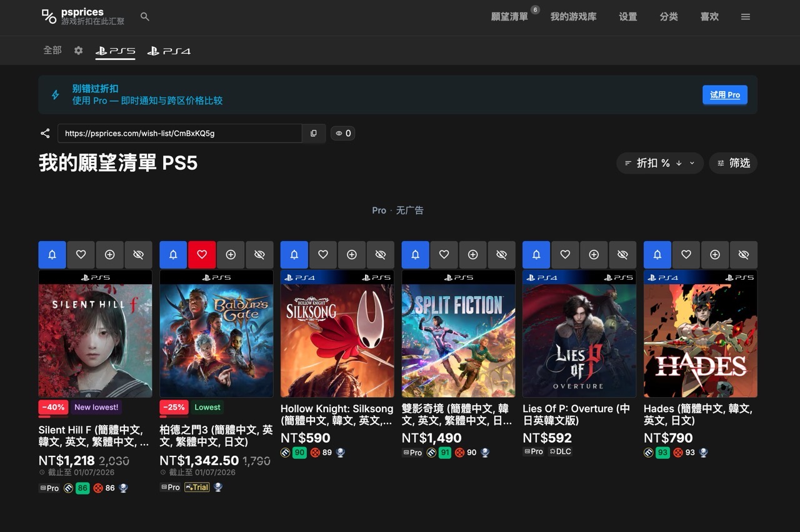Viewport: 800px width, 532px height.
Task: Click the share icon beside wishlist URL
Action: (45, 133)
